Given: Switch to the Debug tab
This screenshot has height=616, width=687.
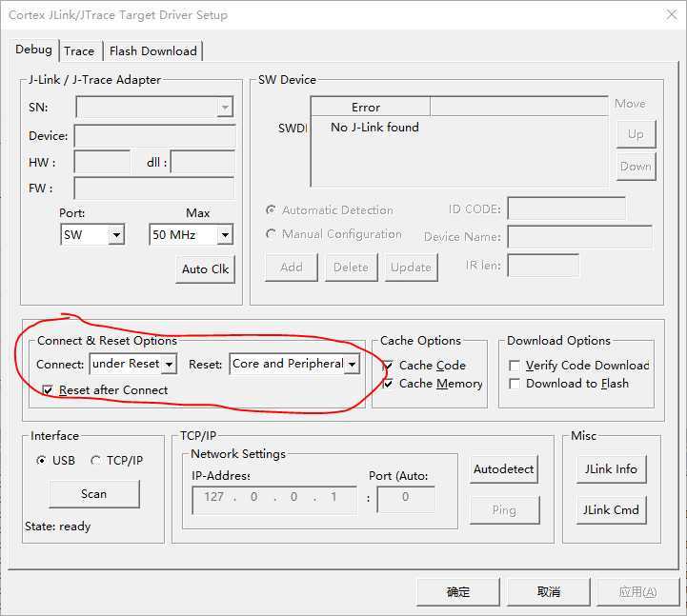Looking at the screenshot, I should click(33, 50).
